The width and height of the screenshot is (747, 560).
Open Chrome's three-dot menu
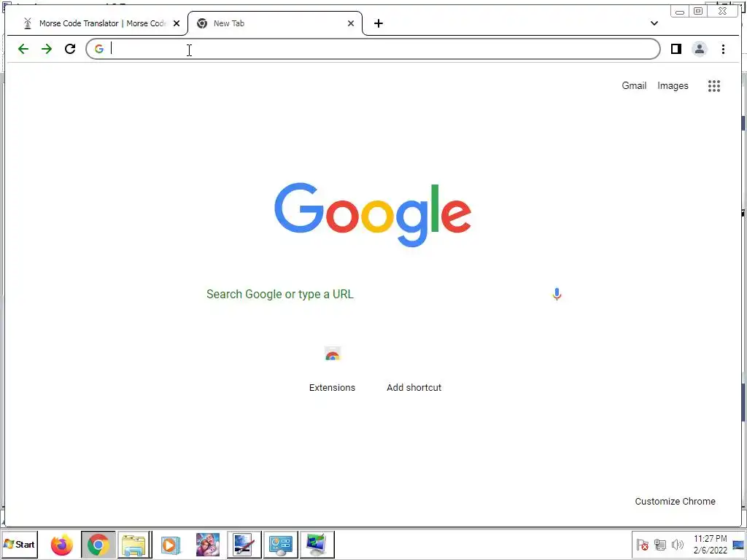[x=723, y=49]
